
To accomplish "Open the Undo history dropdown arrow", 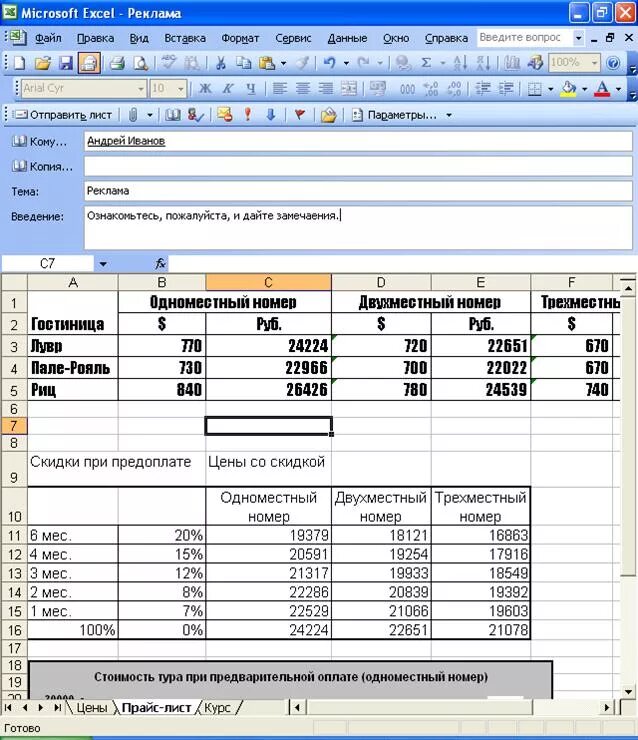I will pyautogui.click(x=346, y=63).
